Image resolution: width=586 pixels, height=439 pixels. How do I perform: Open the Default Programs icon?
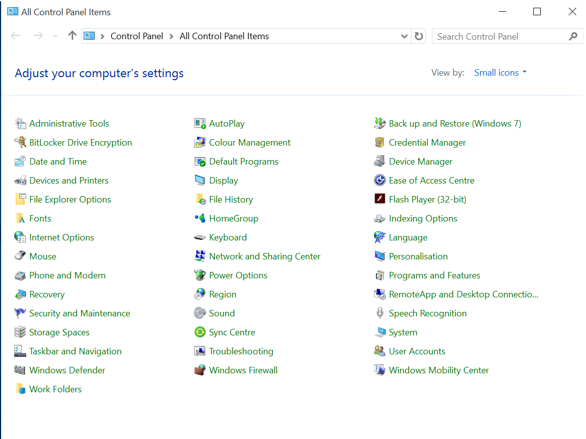[200, 161]
